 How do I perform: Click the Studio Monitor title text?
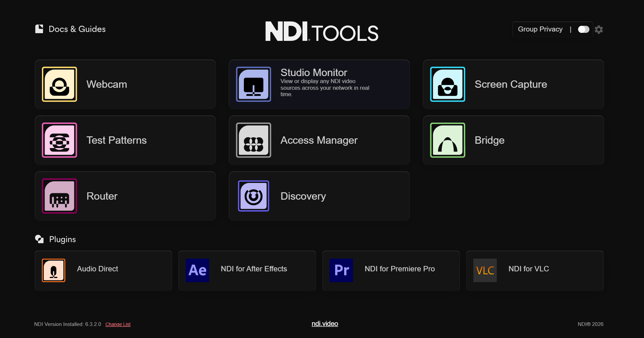314,72
